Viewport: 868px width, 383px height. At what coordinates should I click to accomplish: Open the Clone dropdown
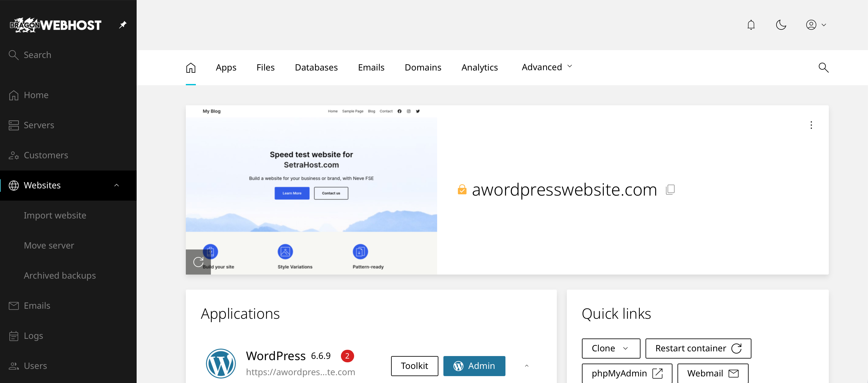[x=610, y=348]
